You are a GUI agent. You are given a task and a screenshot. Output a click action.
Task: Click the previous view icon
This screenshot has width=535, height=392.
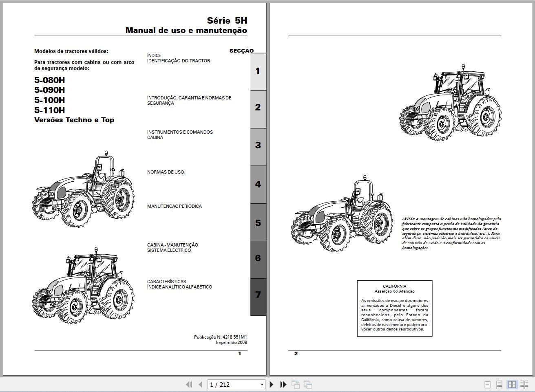point(295,384)
